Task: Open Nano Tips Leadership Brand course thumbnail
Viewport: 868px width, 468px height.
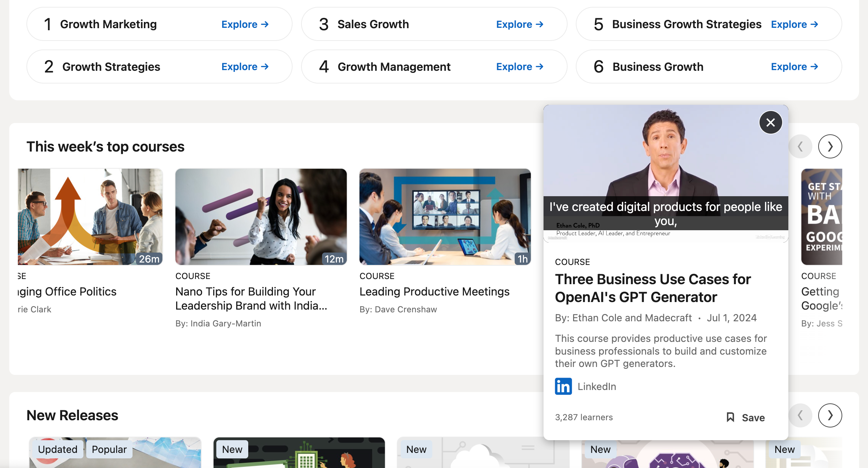Action: 261,216
